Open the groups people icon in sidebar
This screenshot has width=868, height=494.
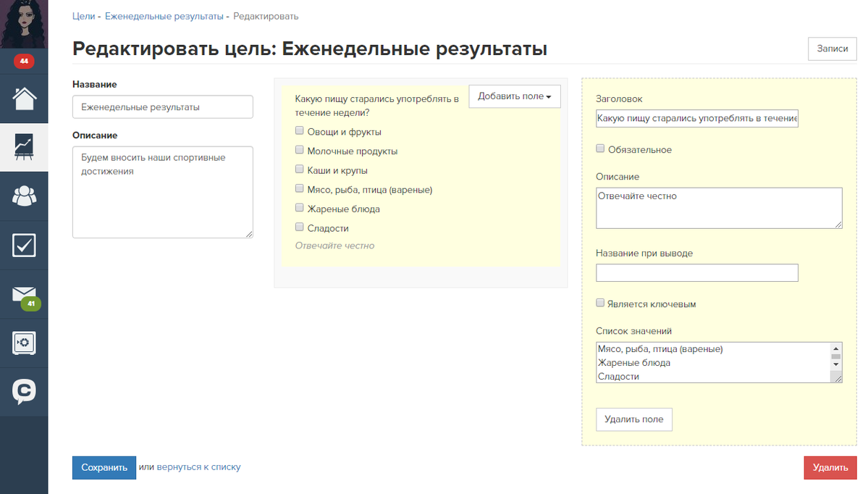(24, 196)
